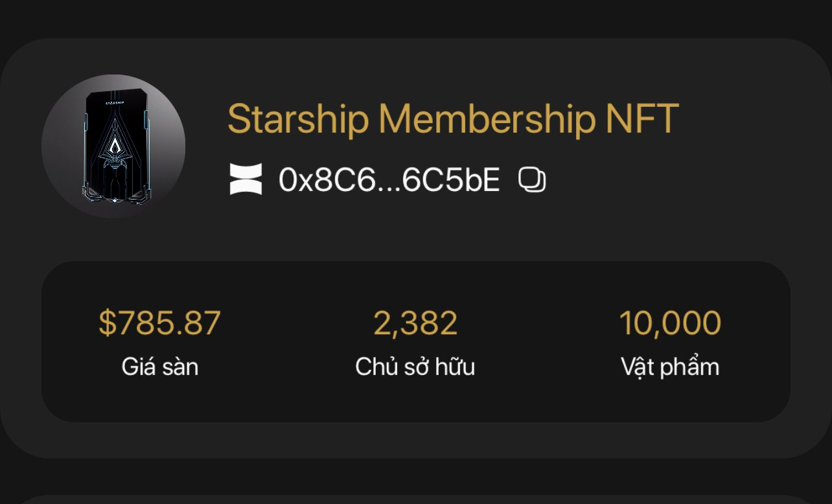Click the $785.87 floor price value

159,323
